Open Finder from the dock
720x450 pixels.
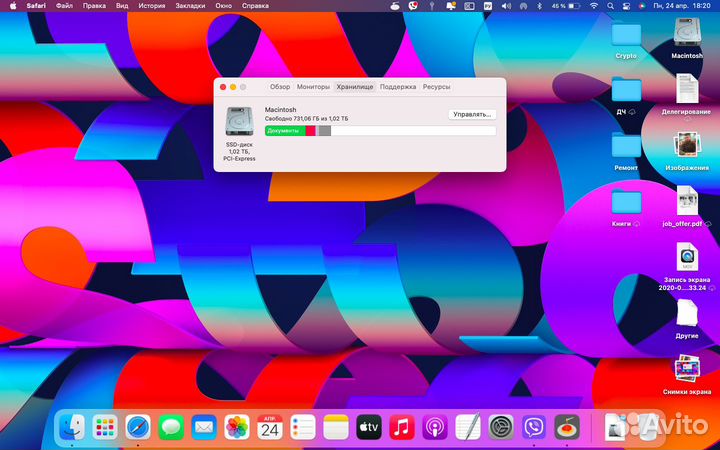[x=72, y=428]
